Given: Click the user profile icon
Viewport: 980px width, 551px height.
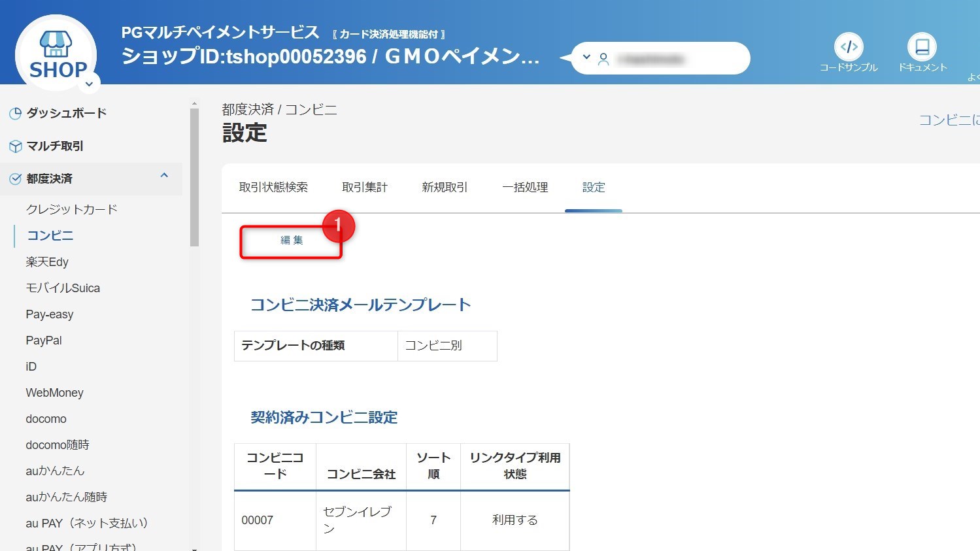Looking at the screenshot, I should (x=603, y=59).
